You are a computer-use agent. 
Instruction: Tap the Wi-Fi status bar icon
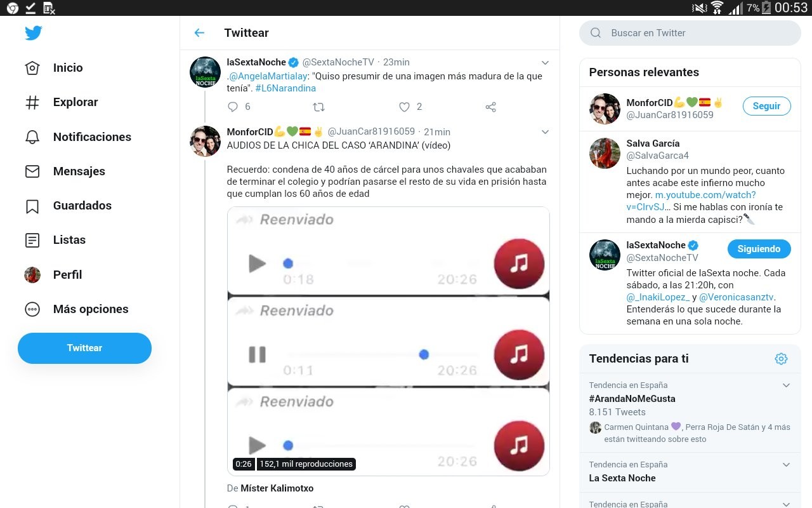coord(717,8)
